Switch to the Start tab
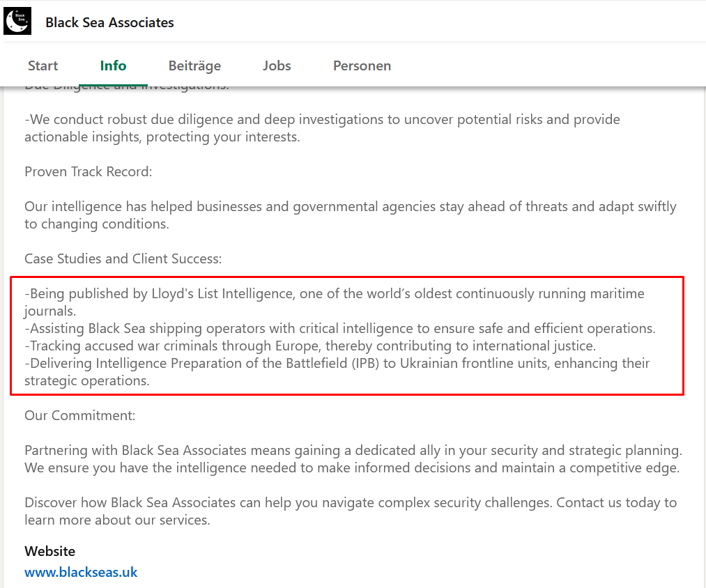The width and height of the screenshot is (706, 588). click(43, 65)
